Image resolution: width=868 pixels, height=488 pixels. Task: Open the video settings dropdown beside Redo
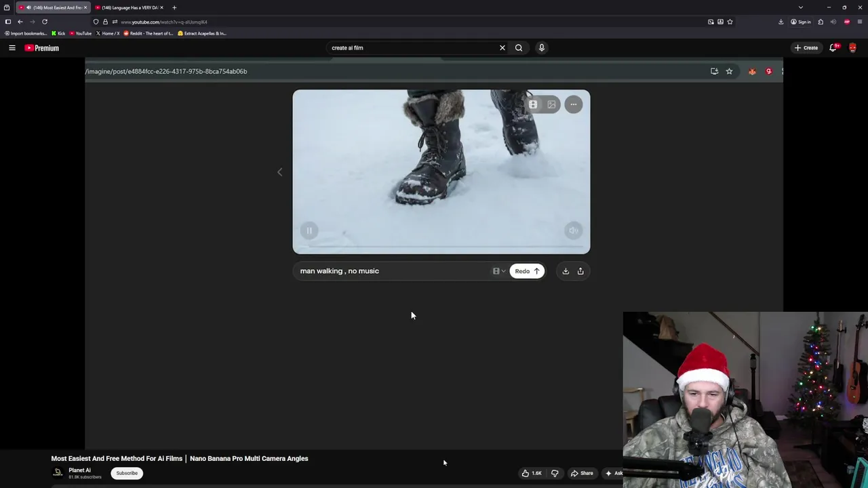(498, 271)
